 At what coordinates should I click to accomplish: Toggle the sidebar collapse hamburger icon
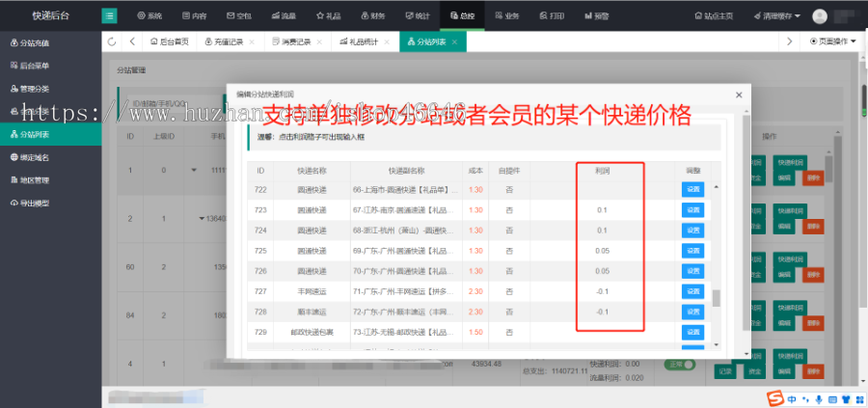click(109, 16)
